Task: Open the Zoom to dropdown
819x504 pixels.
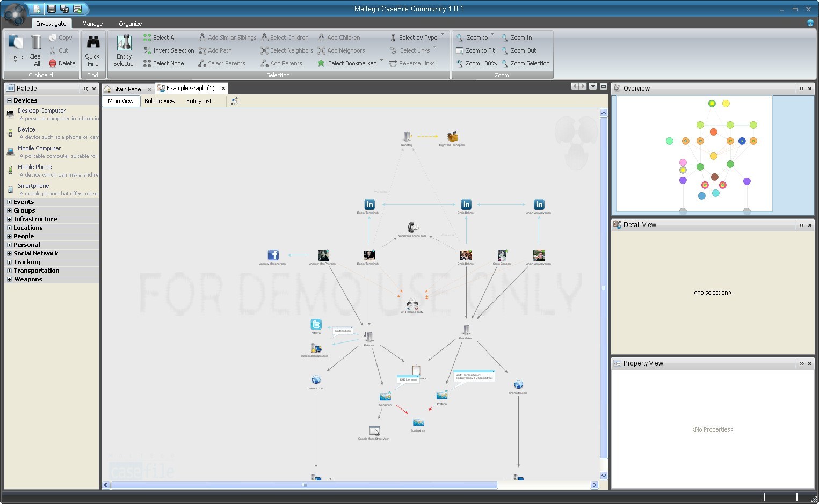Action: pyautogui.click(x=492, y=35)
